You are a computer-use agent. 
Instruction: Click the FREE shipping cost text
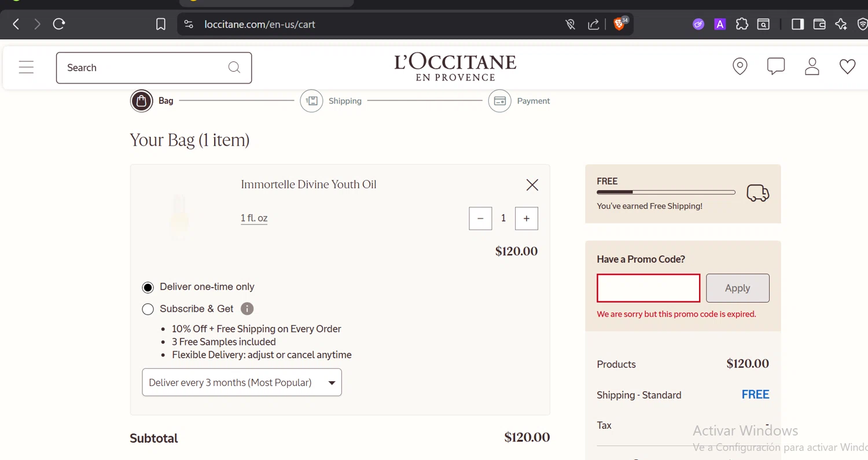pyautogui.click(x=755, y=395)
